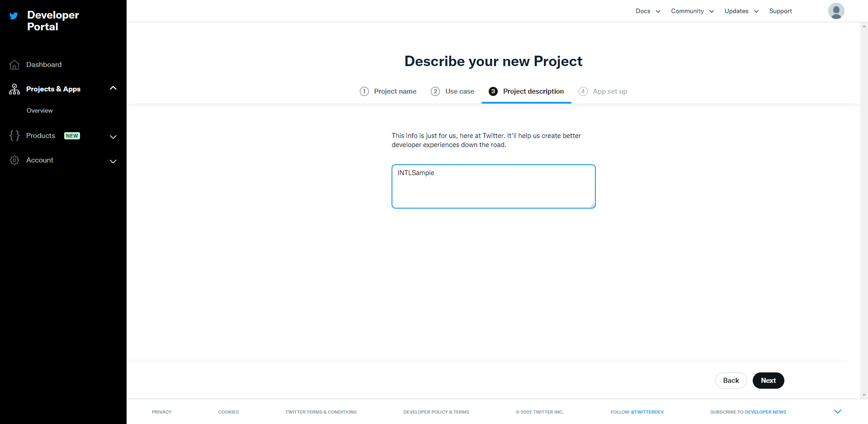Click the Products braces icon in sidebar
The height and width of the screenshot is (424, 868).
pos(14,135)
